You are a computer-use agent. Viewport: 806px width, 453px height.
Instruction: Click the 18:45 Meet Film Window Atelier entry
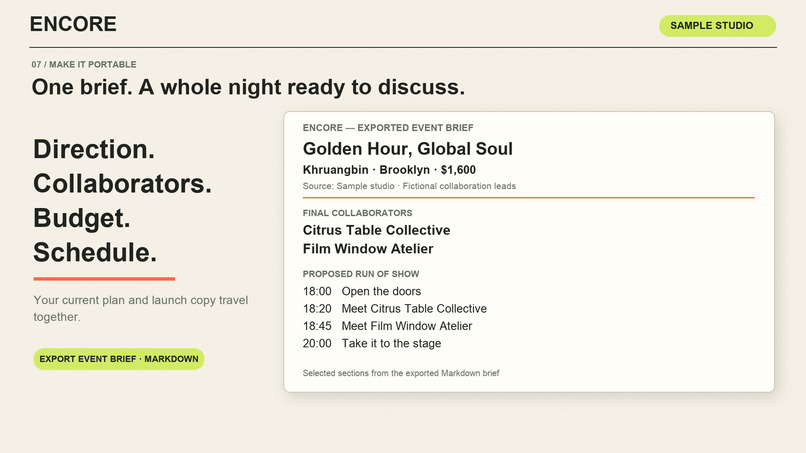tap(388, 326)
